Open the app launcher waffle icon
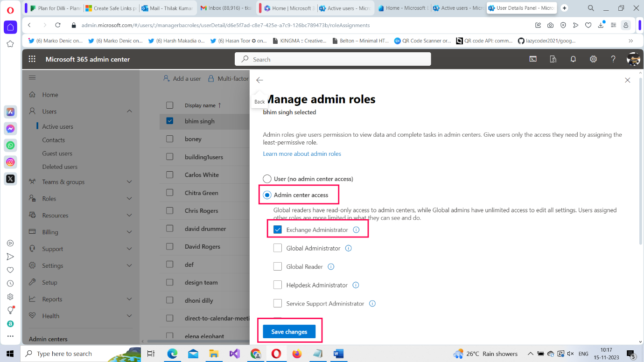644x362 pixels. click(x=32, y=59)
